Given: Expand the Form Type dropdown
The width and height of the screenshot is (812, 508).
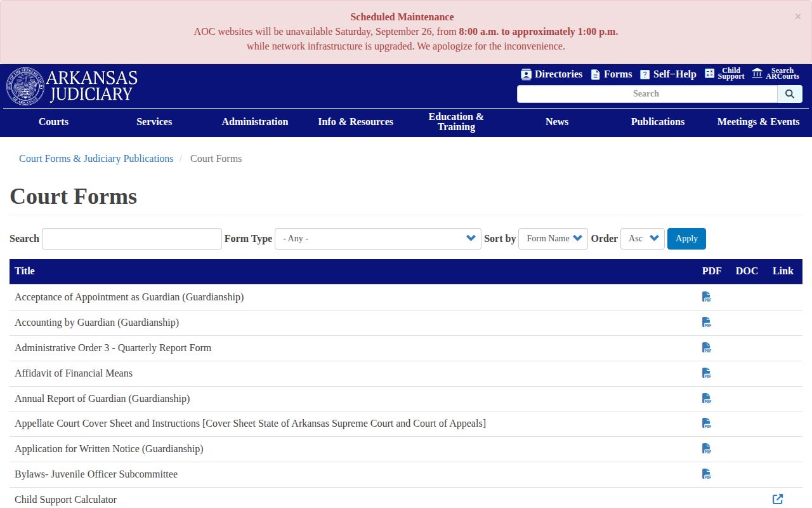Looking at the screenshot, I should click(378, 239).
